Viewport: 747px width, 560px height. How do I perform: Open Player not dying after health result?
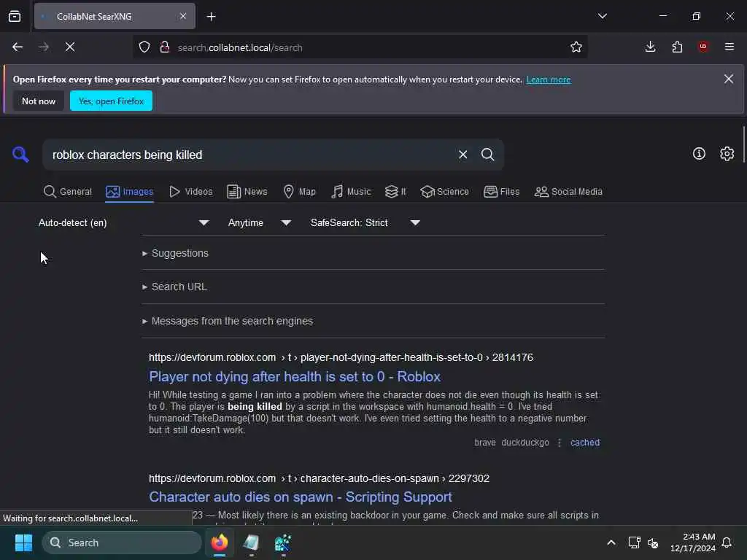pyautogui.click(x=295, y=377)
